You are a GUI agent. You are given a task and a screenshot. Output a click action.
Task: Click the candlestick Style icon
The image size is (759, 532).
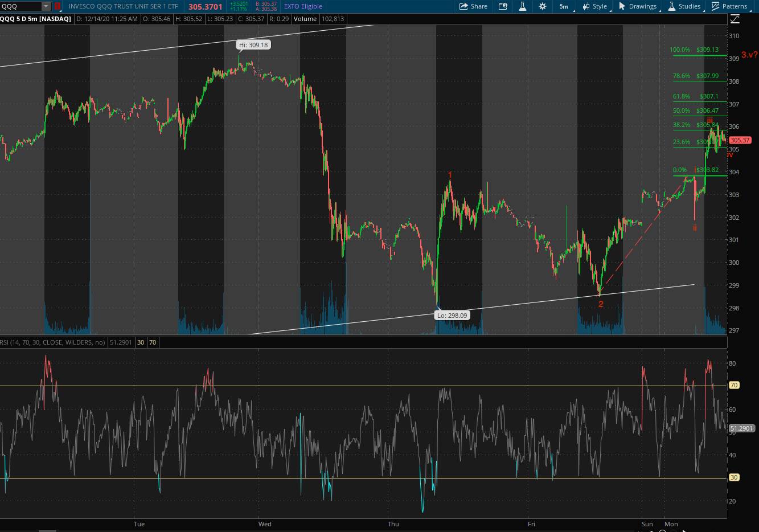(586, 6)
